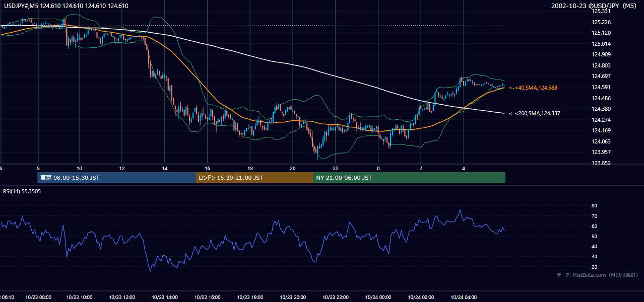Screen dimensions: 644x302
Task: Select the NY 21:00-06:00 JST session bar
Action: click(x=409, y=178)
